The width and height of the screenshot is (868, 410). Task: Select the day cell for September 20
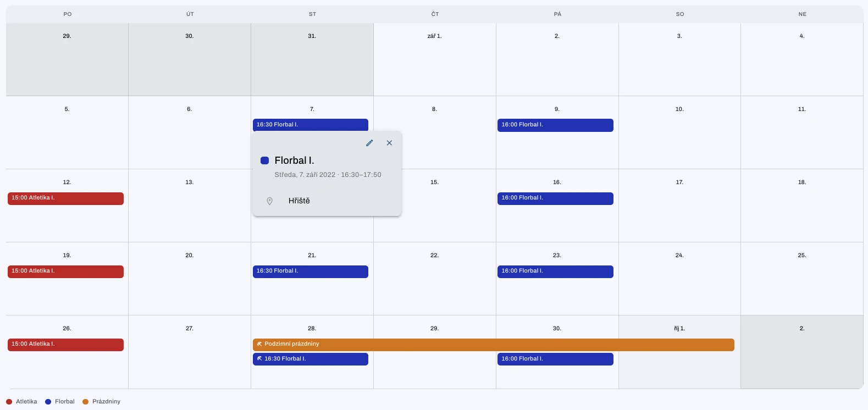point(190,279)
